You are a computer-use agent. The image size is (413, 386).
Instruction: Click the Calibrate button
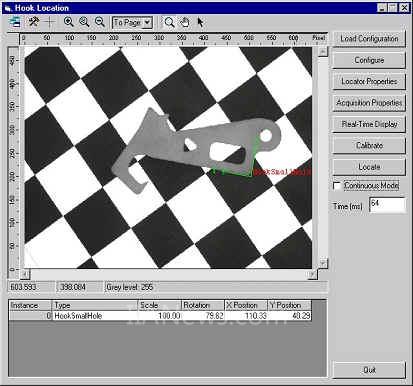click(369, 145)
